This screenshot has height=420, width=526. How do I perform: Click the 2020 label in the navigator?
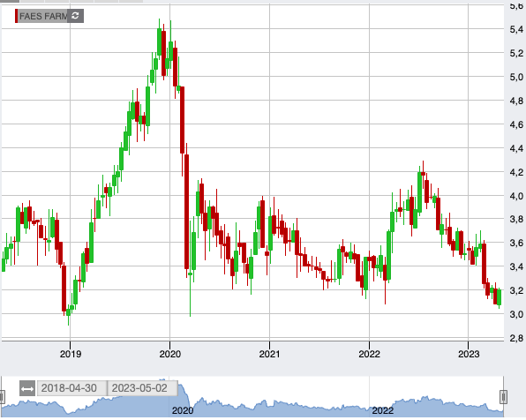183,410
